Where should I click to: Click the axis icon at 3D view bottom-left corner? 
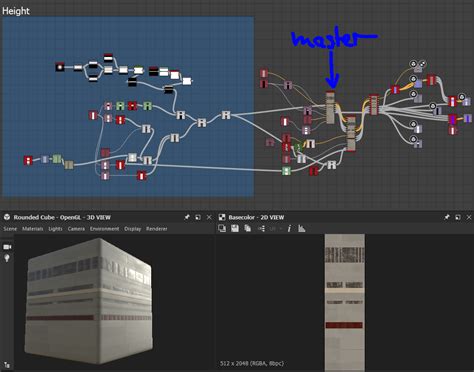click(7, 365)
